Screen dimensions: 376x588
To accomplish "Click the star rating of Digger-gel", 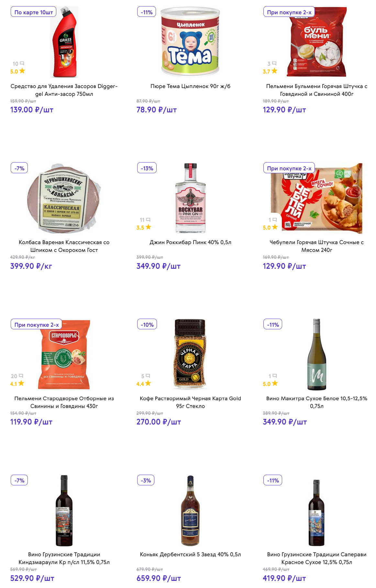I will click(22, 71).
